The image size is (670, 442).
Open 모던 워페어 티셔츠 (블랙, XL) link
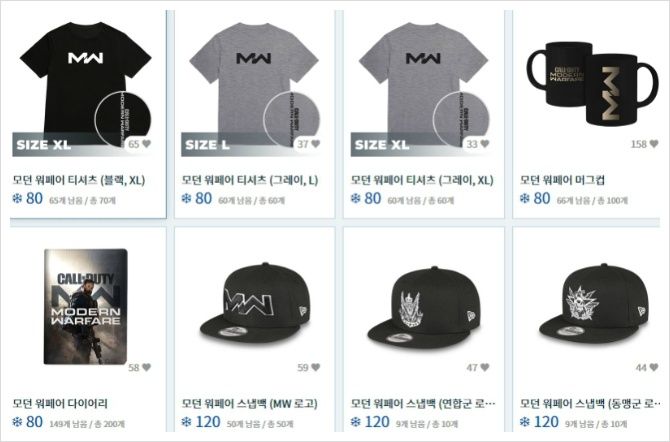tap(79, 180)
